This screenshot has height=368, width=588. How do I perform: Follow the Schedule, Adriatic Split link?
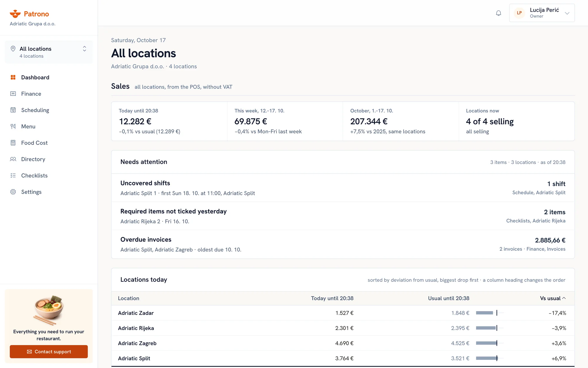[539, 193]
